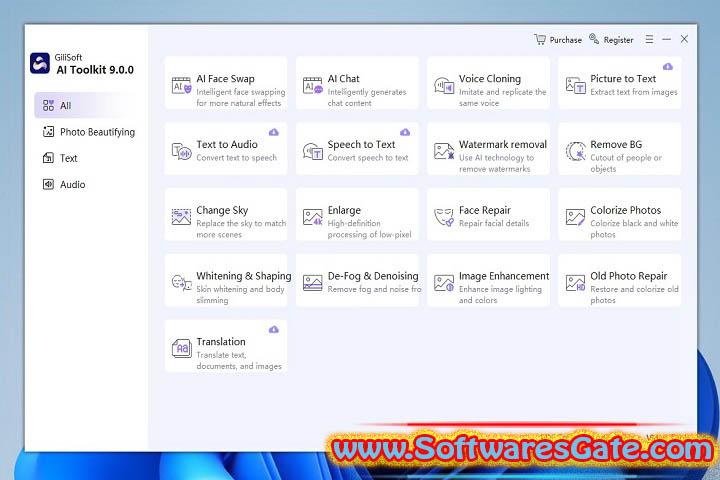Image resolution: width=720 pixels, height=480 pixels.
Task: Click the key icon beside Register
Action: click(594, 39)
